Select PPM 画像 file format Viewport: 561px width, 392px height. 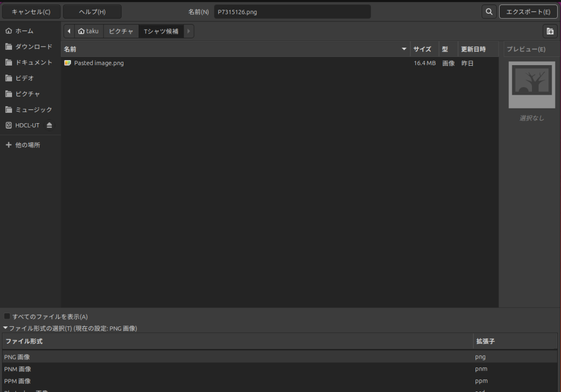18,381
